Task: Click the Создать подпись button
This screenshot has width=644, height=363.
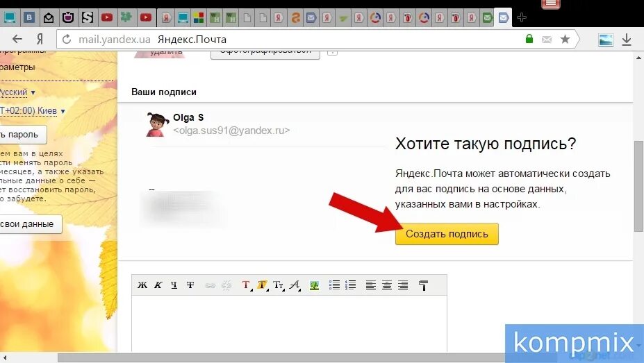Action: (x=447, y=234)
